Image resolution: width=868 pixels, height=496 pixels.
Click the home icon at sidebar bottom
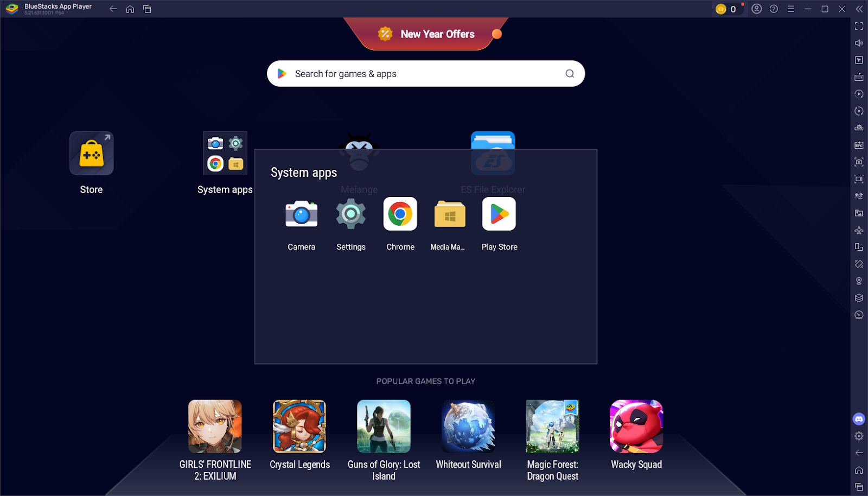(859, 470)
